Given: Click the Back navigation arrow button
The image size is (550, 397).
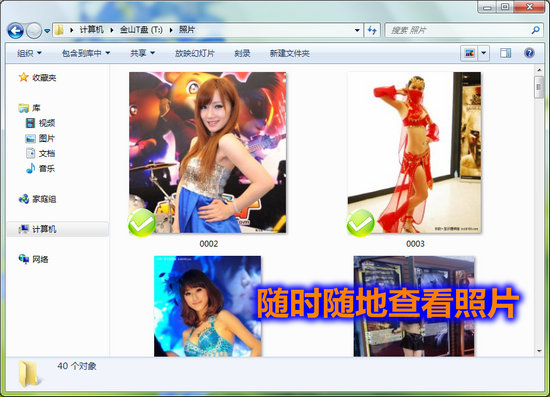Looking at the screenshot, I should tap(16, 31).
